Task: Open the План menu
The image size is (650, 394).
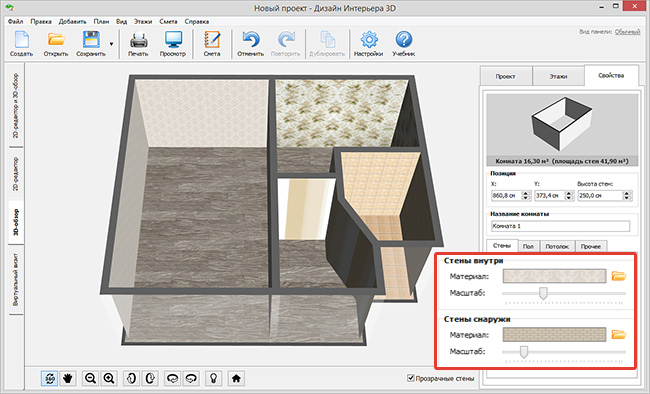Action: click(x=101, y=22)
